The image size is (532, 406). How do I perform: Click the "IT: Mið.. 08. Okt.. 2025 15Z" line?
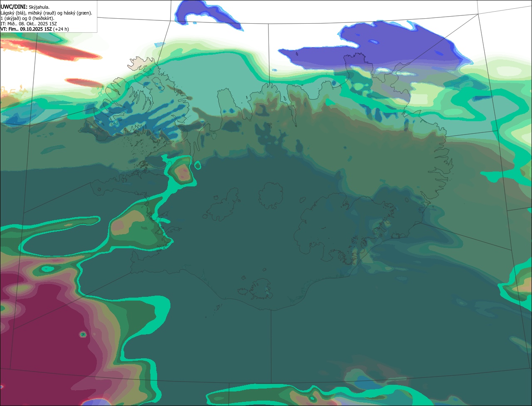pos(29,24)
